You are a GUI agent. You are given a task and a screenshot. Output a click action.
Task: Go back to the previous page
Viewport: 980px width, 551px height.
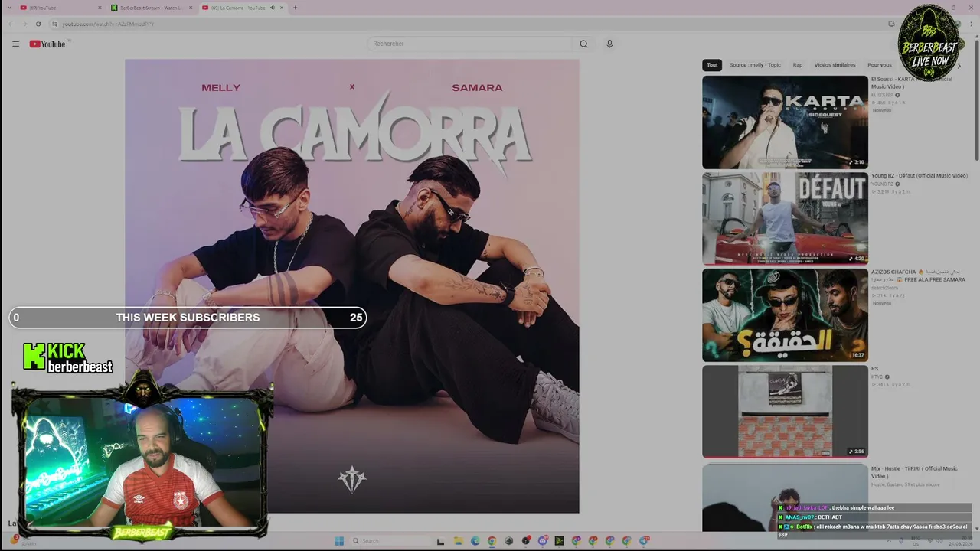11,24
